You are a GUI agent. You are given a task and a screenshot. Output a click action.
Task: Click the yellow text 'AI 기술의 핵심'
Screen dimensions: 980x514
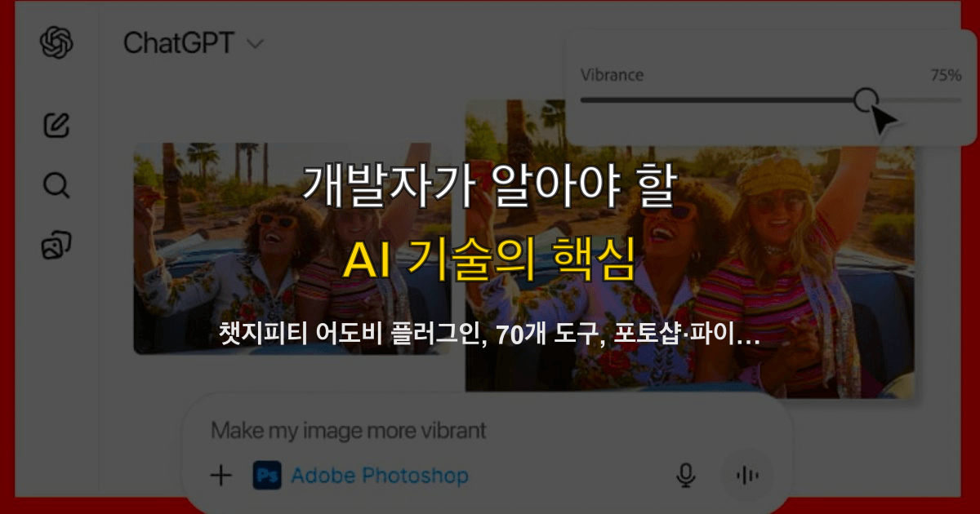point(489,260)
